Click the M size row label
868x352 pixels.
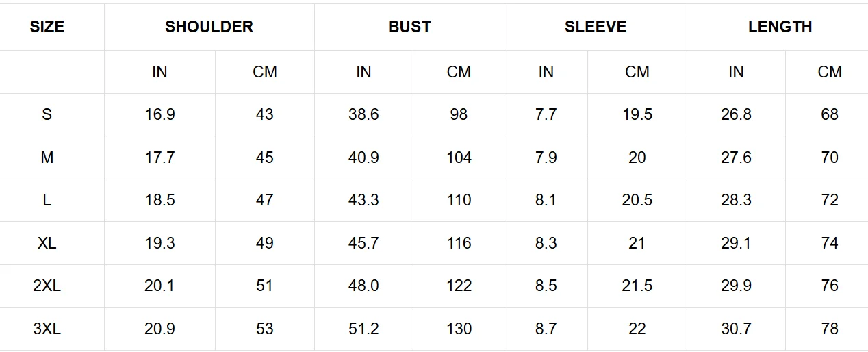tap(47, 158)
